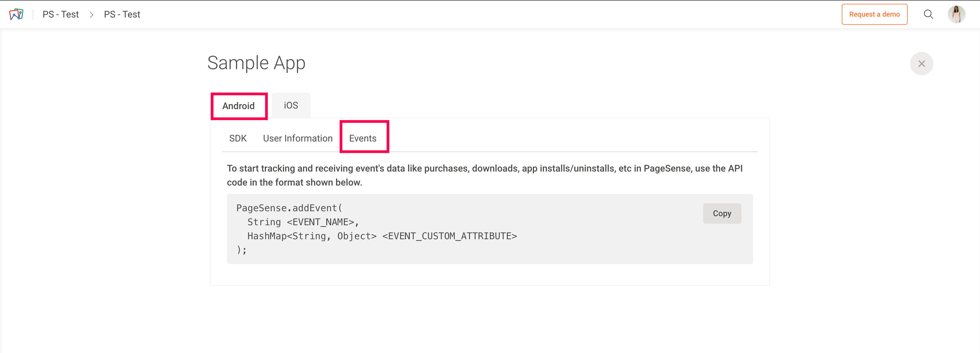Select the Events sub-tab

click(x=363, y=139)
